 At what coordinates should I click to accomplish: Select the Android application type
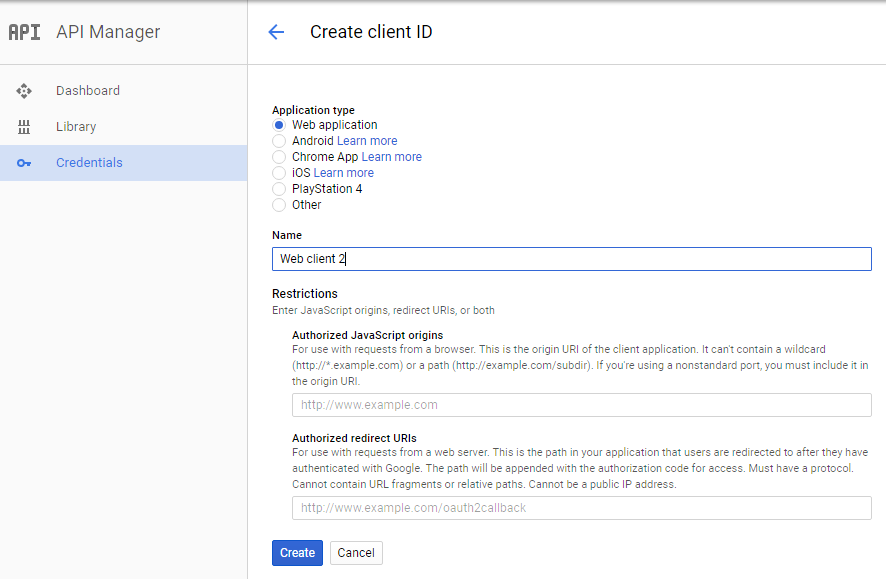(279, 141)
